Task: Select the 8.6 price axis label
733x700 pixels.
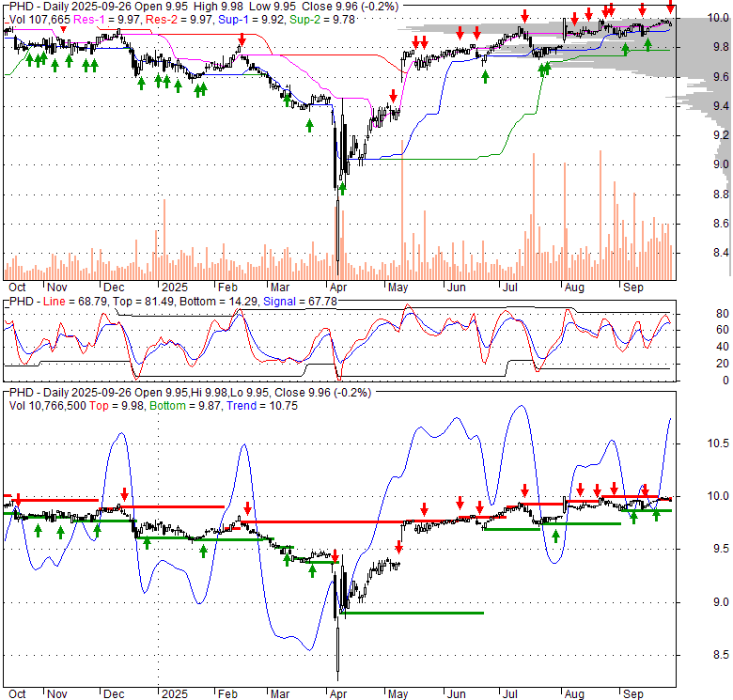Action: pyautogui.click(x=721, y=224)
